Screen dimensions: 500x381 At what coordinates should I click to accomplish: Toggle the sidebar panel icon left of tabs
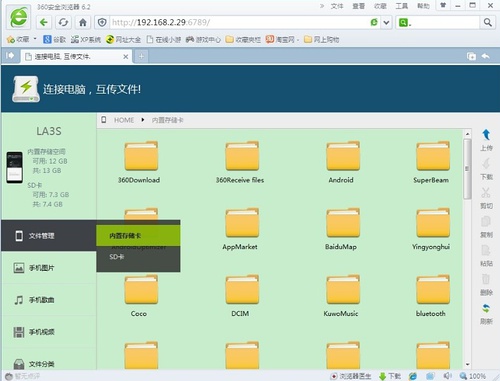(x=10, y=55)
